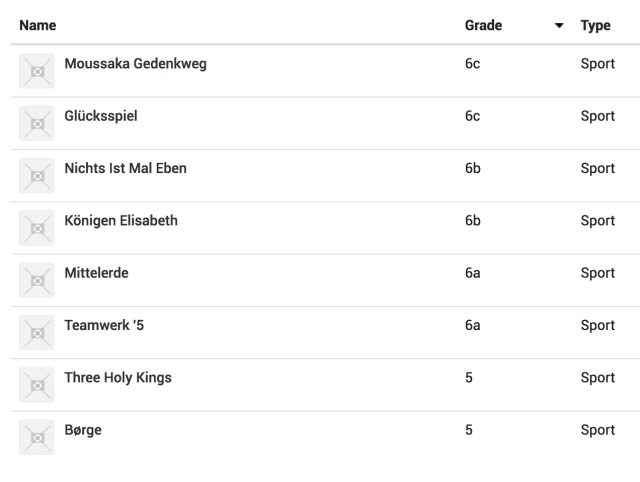Click the Königen Elisabeth placeholder image icon
Viewport: 640px width, 482px height.
click(x=37, y=227)
